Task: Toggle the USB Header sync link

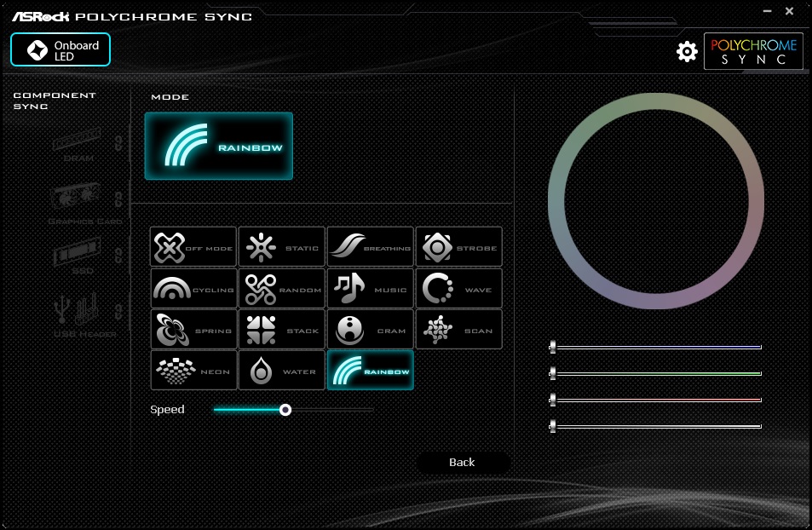Action: point(118,311)
